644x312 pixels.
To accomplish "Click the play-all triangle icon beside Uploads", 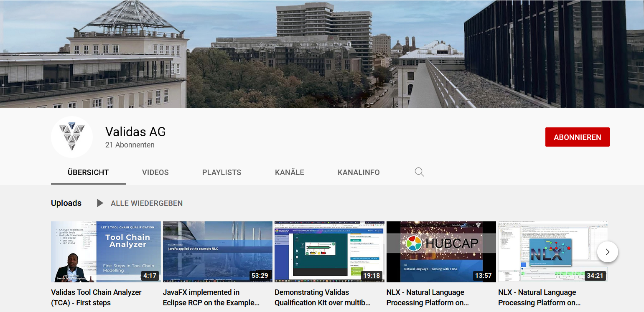I will pos(100,203).
